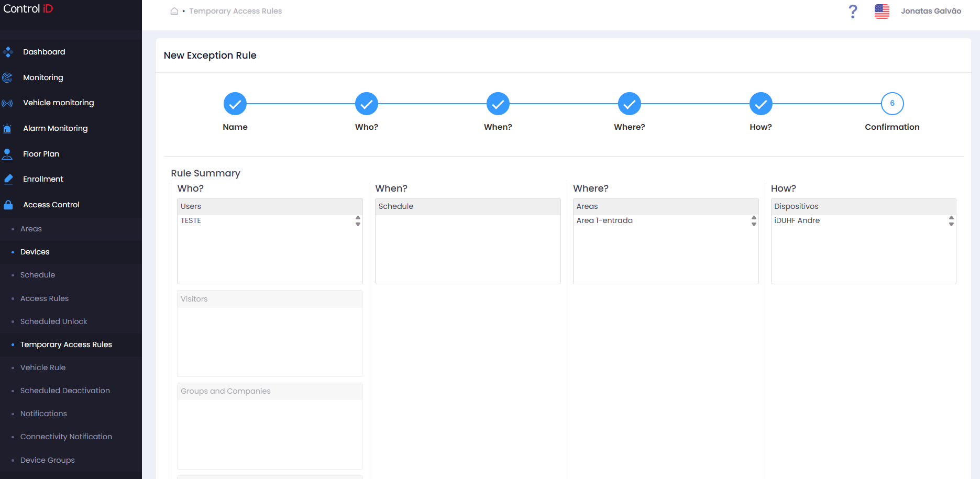Change language using the US flag
980x479 pixels.
[x=882, y=11]
